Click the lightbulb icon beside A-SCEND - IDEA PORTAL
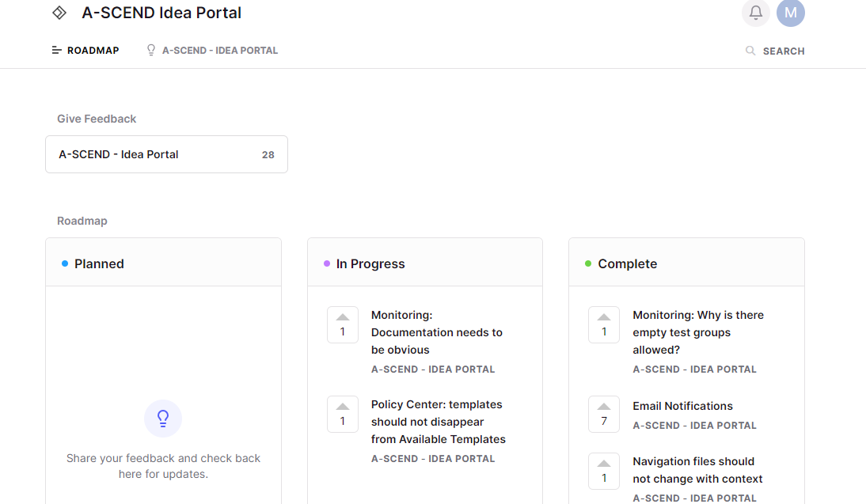 (x=150, y=50)
